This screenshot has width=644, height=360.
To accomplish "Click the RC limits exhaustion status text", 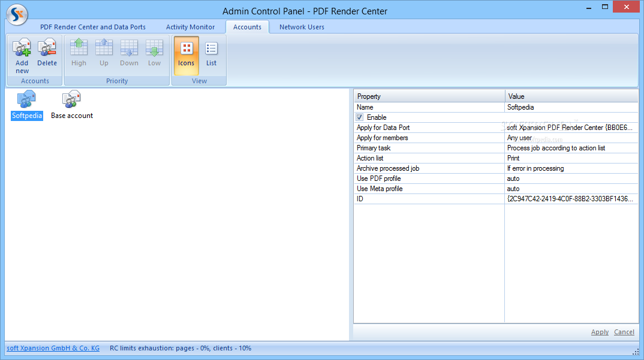I will [x=180, y=348].
